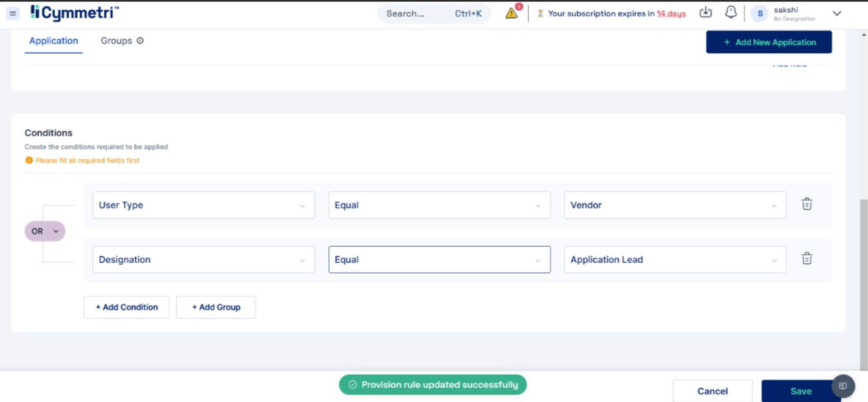This screenshot has width=868, height=402.
Task: Expand the Vendor value dropdown
Action: pyautogui.click(x=674, y=205)
